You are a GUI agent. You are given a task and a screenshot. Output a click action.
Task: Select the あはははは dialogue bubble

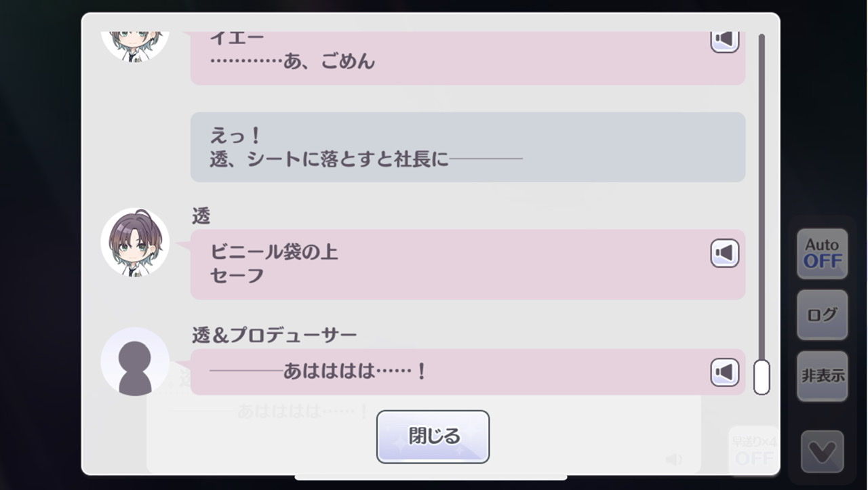[x=468, y=372]
